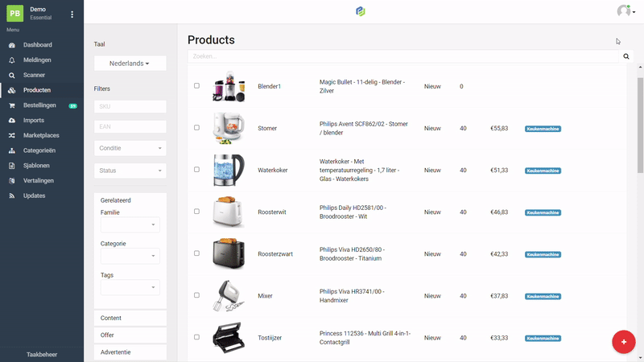Click the Imports upload icon
This screenshot has width=644, height=362.
tap(11, 121)
